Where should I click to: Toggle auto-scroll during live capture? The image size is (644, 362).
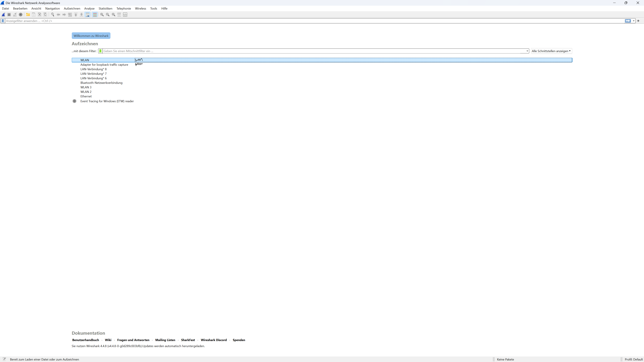coord(88,14)
